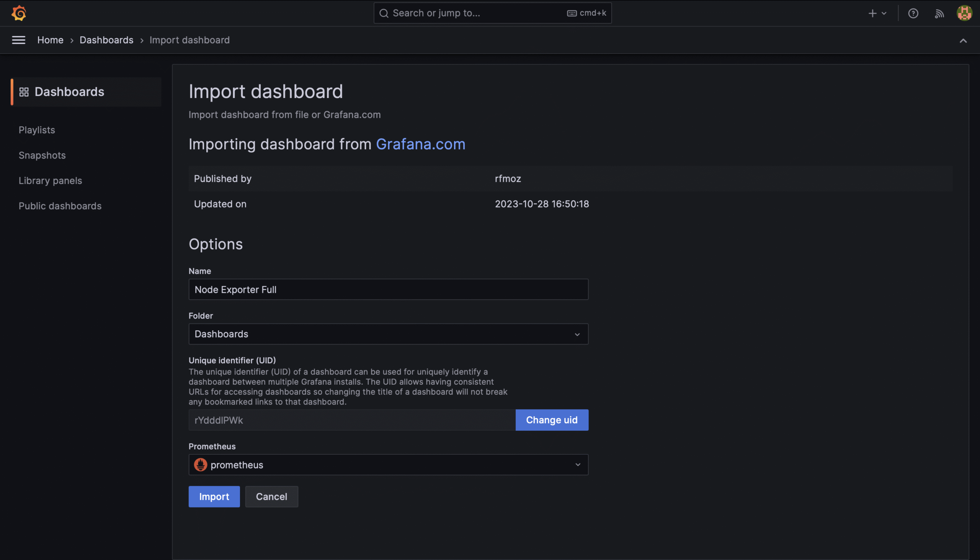Go to Snapshots in the sidebar

pyautogui.click(x=42, y=155)
